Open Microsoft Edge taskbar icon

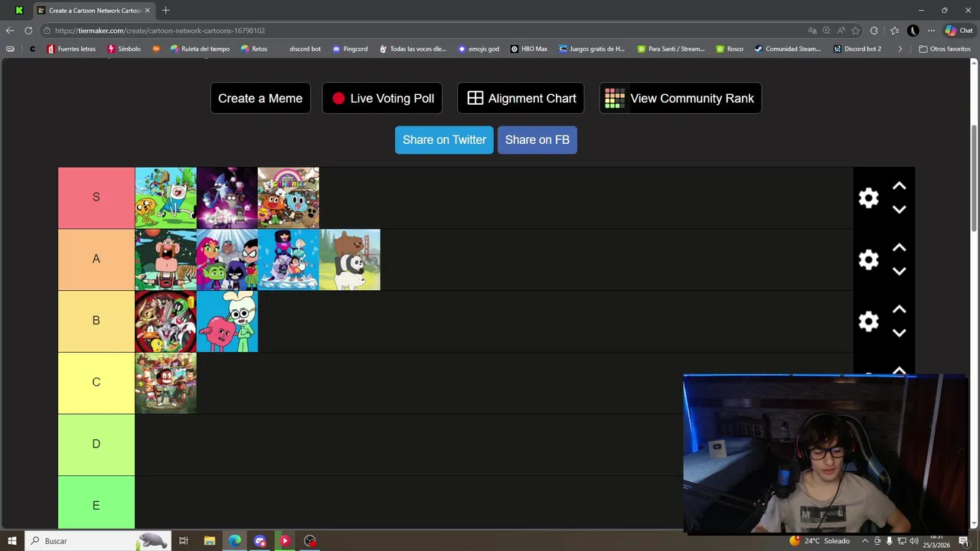234,541
